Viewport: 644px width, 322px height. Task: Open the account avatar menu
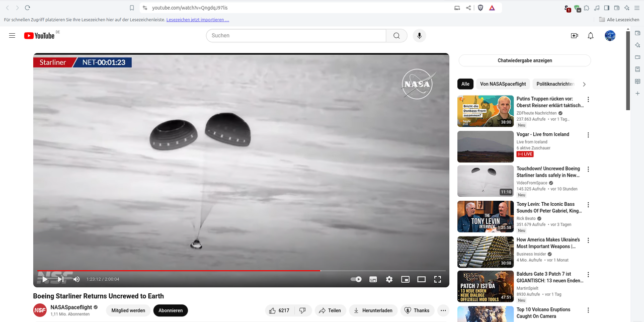tap(610, 36)
